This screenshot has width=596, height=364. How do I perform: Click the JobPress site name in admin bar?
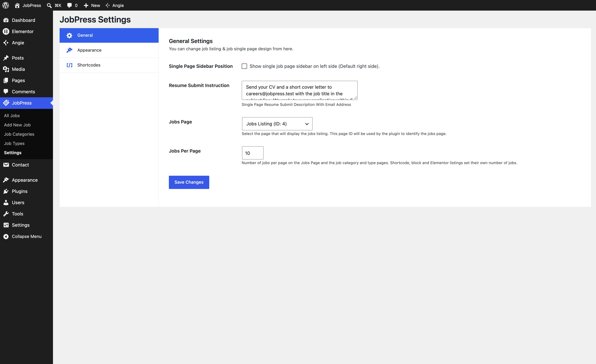pos(32,5)
